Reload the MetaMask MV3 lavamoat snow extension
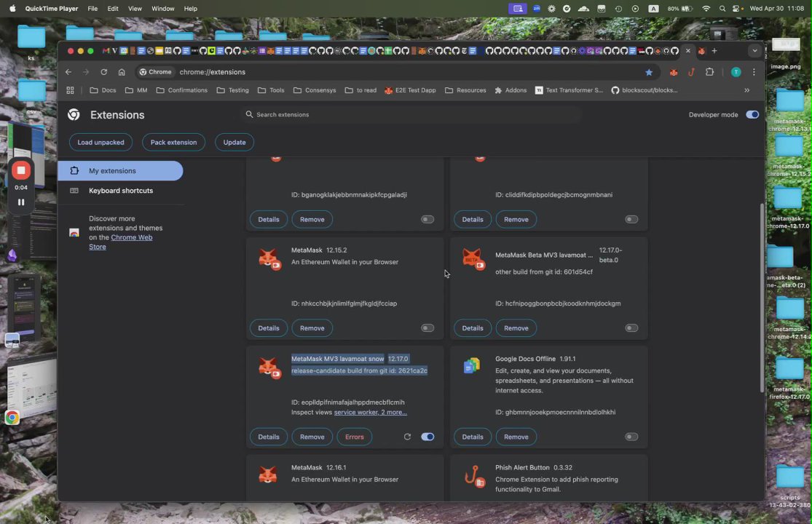The image size is (812, 524). coord(408,437)
